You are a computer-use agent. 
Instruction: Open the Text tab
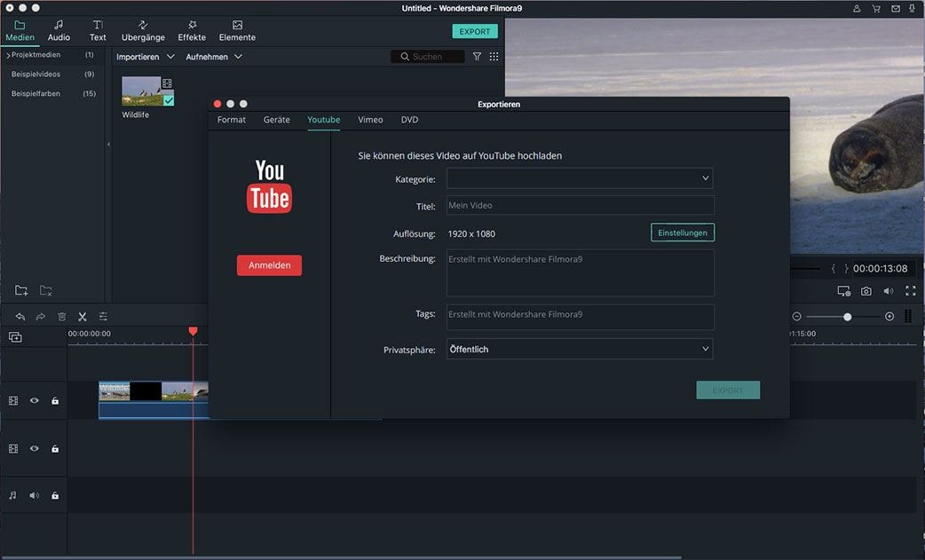click(x=98, y=31)
